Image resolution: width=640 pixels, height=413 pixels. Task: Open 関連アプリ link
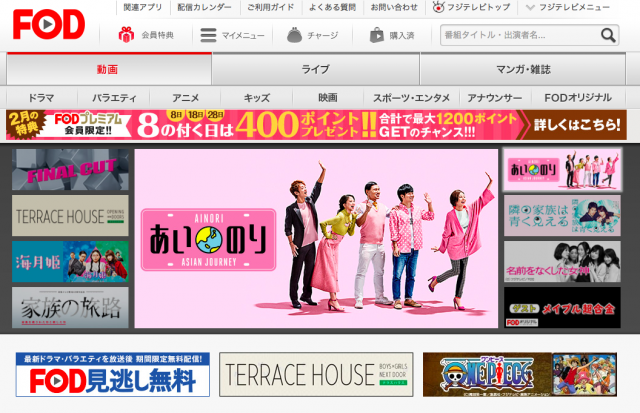coord(143,7)
